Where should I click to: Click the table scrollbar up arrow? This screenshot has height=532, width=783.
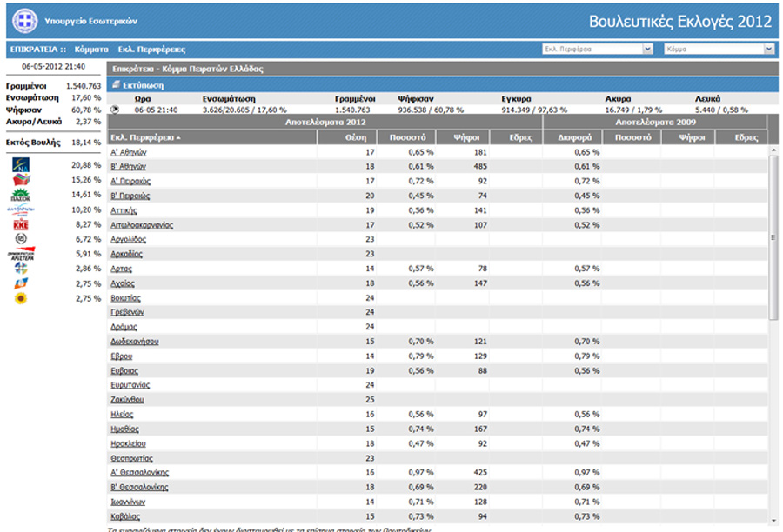pyautogui.click(x=773, y=150)
